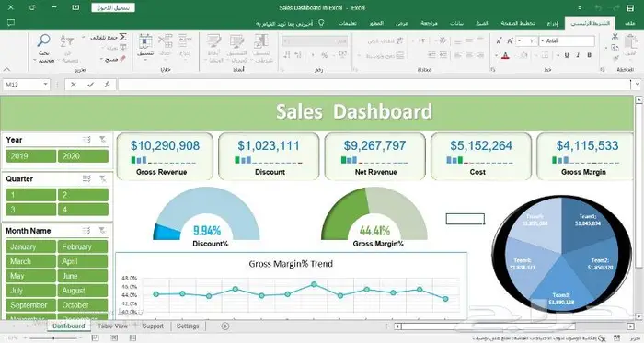
Task: Select the Dashboard sheet tab
Action: 69,326
